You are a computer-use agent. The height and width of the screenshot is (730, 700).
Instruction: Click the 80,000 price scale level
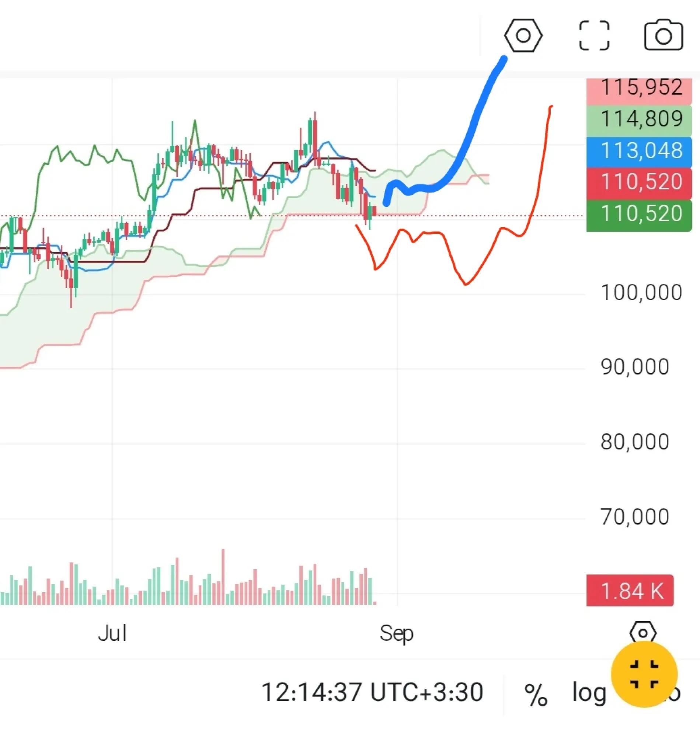[x=634, y=442]
